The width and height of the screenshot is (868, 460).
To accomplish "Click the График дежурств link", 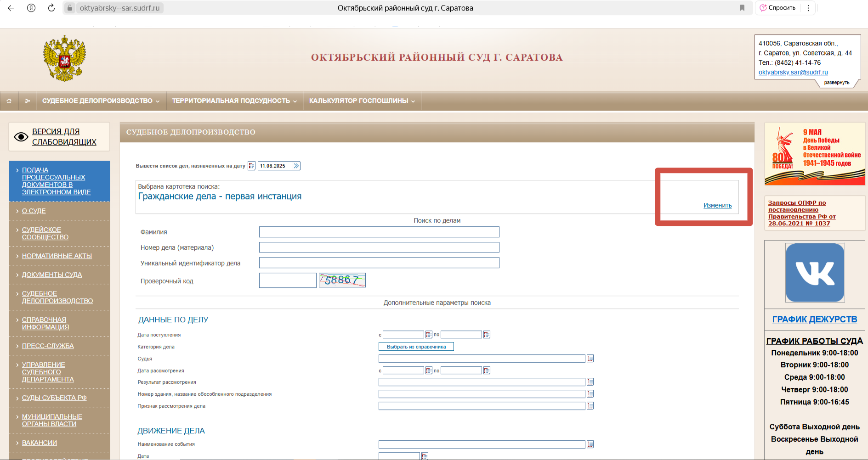I will (814, 319).
